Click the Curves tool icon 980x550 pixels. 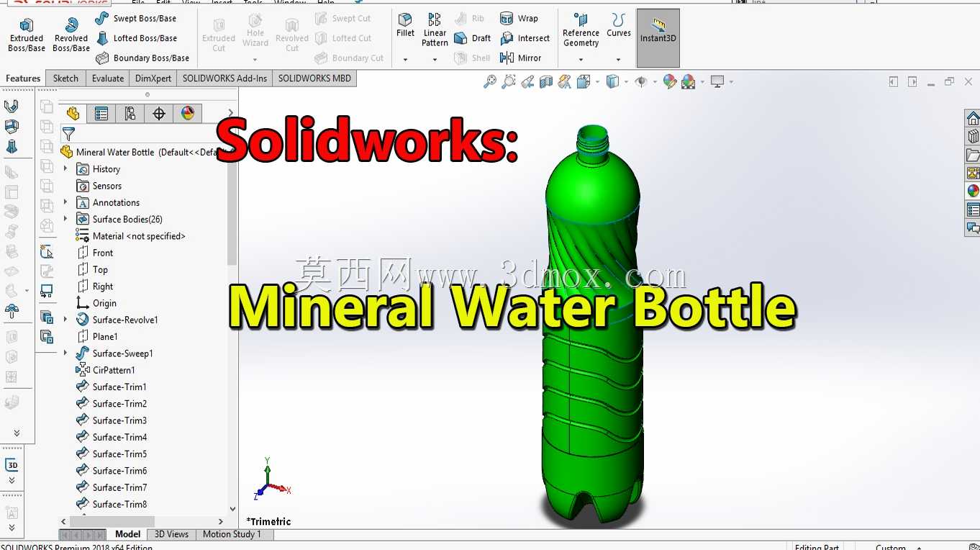click(619, 25)
